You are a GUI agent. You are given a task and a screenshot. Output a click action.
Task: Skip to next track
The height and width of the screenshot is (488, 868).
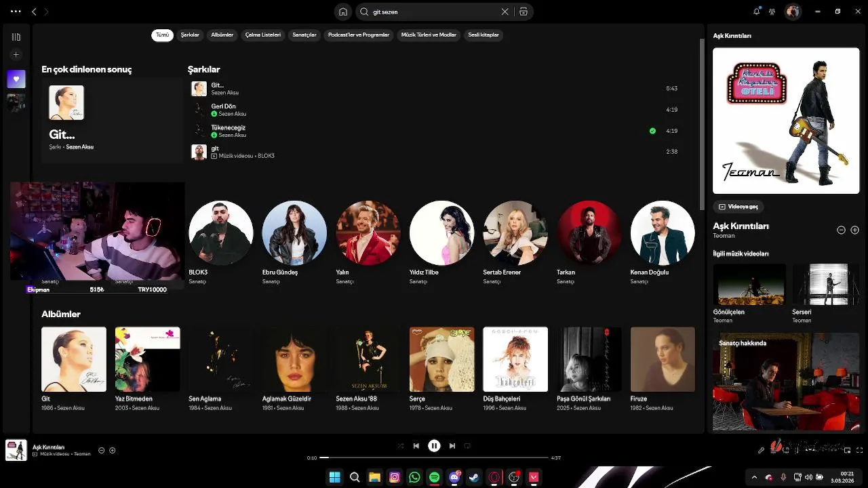click(452, 446)
